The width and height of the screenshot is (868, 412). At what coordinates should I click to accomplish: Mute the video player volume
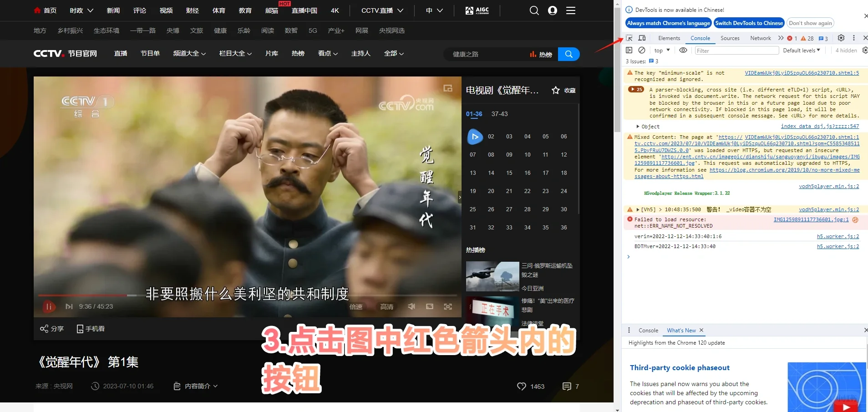tap(411, 306)
